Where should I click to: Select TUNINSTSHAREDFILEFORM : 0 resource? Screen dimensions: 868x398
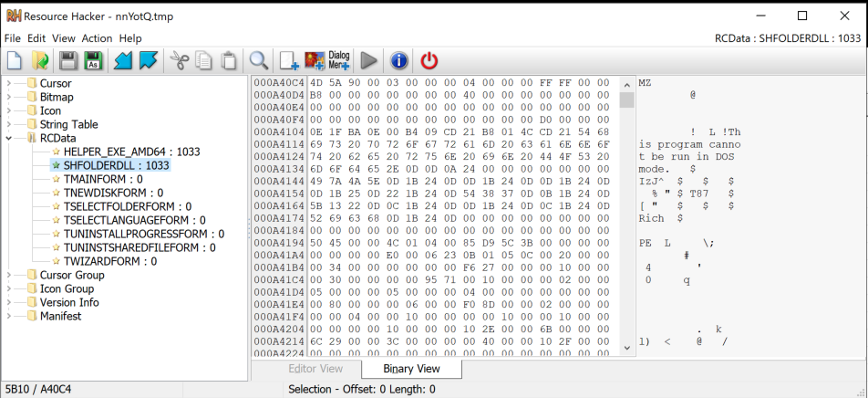coord(139,247)
